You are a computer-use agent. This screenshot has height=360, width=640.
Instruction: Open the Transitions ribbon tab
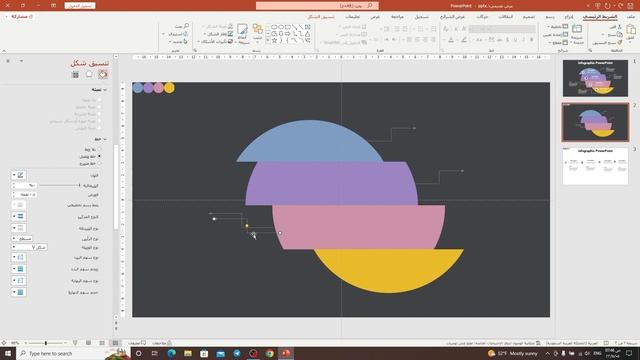[x=506, y=17]
